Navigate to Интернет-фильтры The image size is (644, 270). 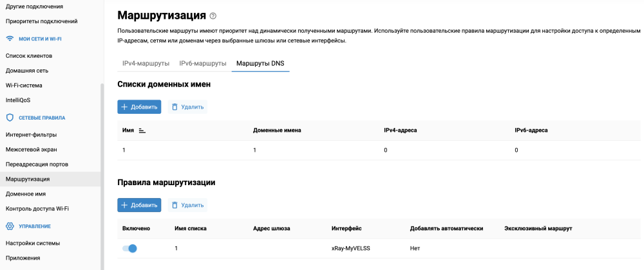pyautogui.click(x=32, y=134)
